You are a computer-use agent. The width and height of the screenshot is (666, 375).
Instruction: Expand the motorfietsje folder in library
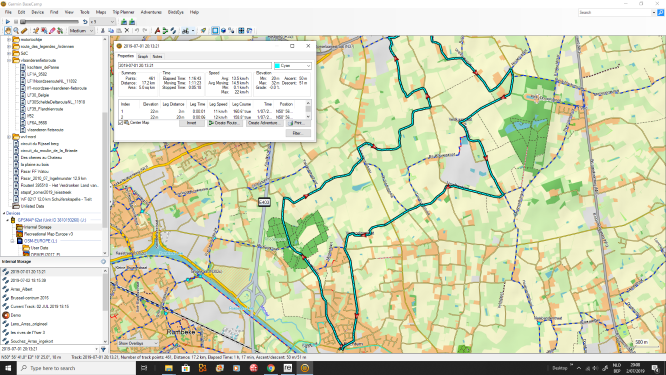9,39
